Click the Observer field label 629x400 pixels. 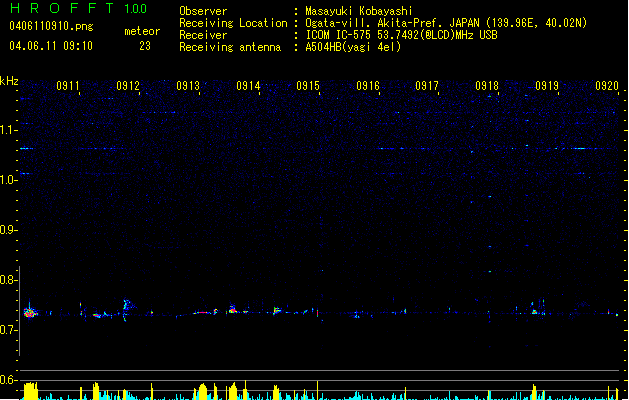[203, 11]
